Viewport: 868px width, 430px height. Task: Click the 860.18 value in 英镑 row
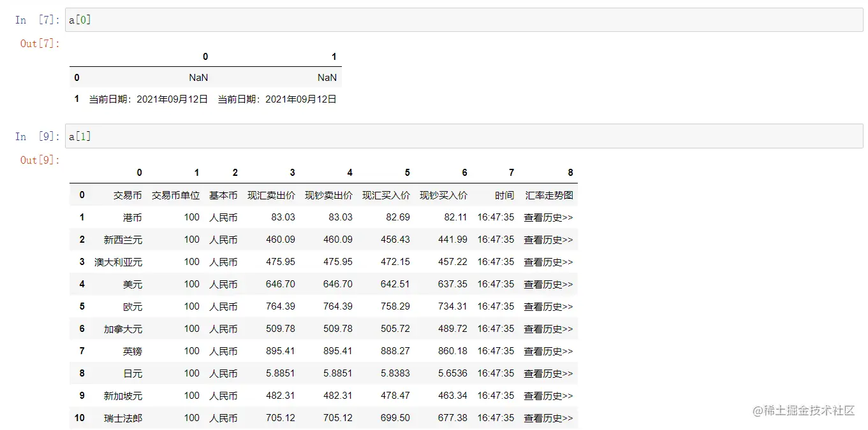click(453, 351)
